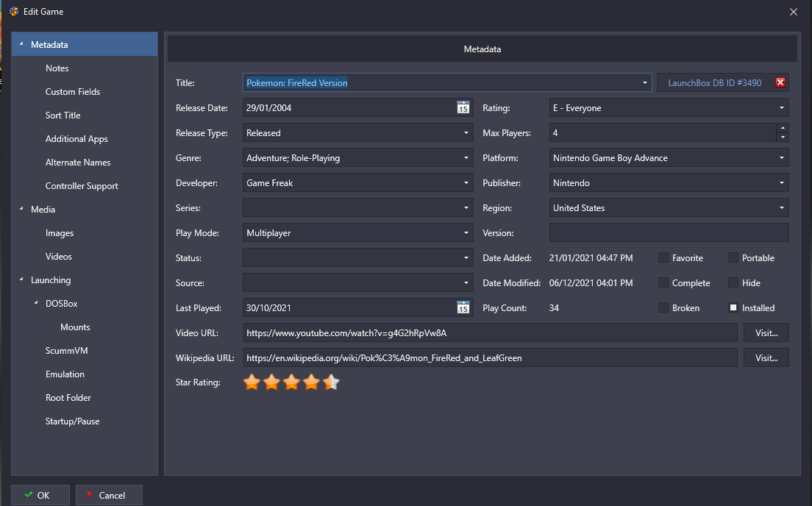Open the Release Type dropdown
Image resolution: width=812 pixels, height=506 pixels.
(x=466, y=133)
